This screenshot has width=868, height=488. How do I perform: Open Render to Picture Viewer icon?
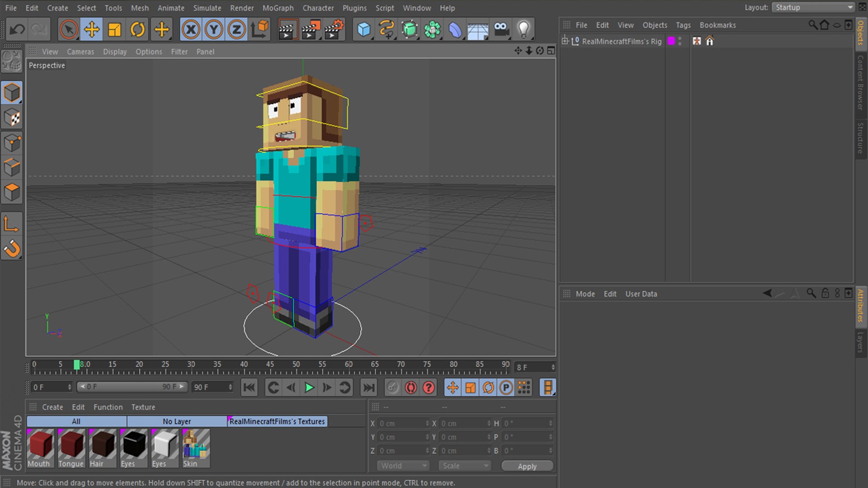pyautogui.click(x=311, y=30)
